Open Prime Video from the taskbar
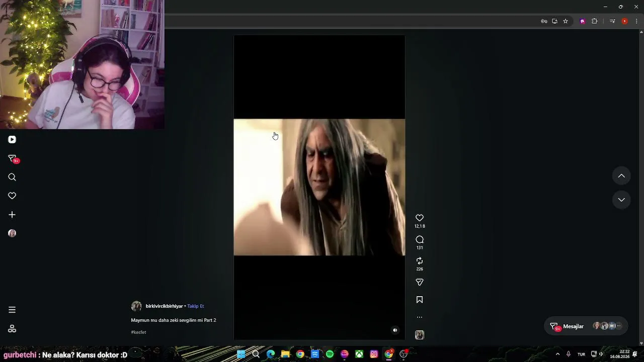This screenshot has width=644, height=362. pyautogui.click(x=315, y=354)
